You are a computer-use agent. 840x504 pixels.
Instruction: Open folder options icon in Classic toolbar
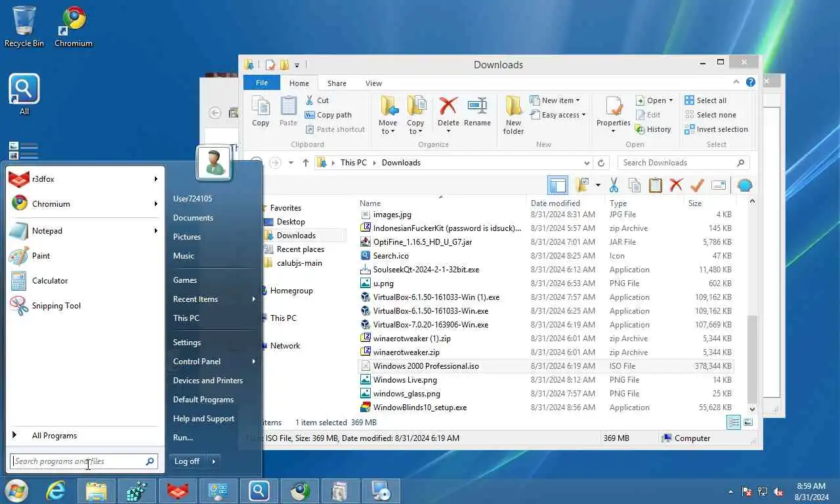pos(582,185)
